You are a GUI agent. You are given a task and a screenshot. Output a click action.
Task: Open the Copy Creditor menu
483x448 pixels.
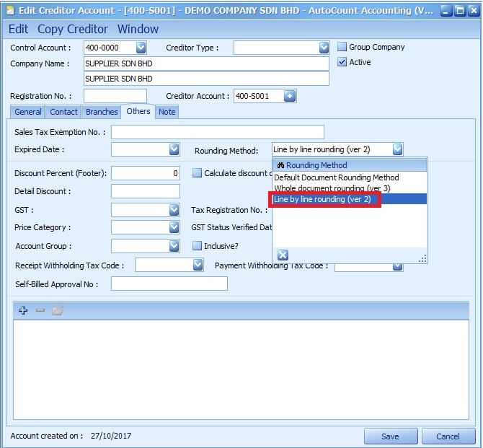click(73, 29)
